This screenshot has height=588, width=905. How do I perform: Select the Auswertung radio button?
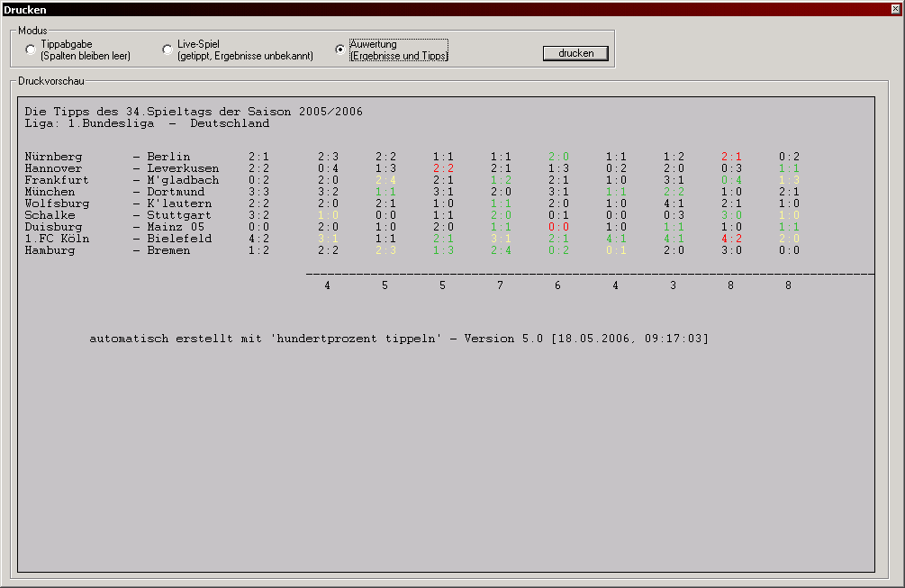pos(340,50)
